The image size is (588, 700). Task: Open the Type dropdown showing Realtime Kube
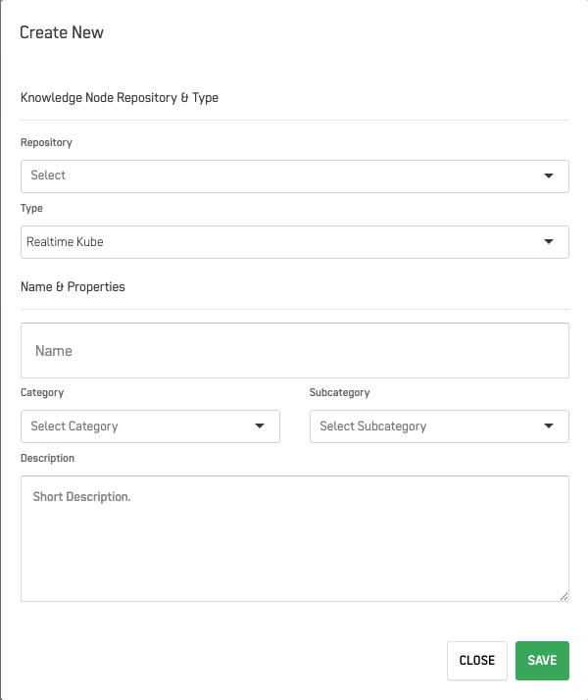[x=294, y=242]
